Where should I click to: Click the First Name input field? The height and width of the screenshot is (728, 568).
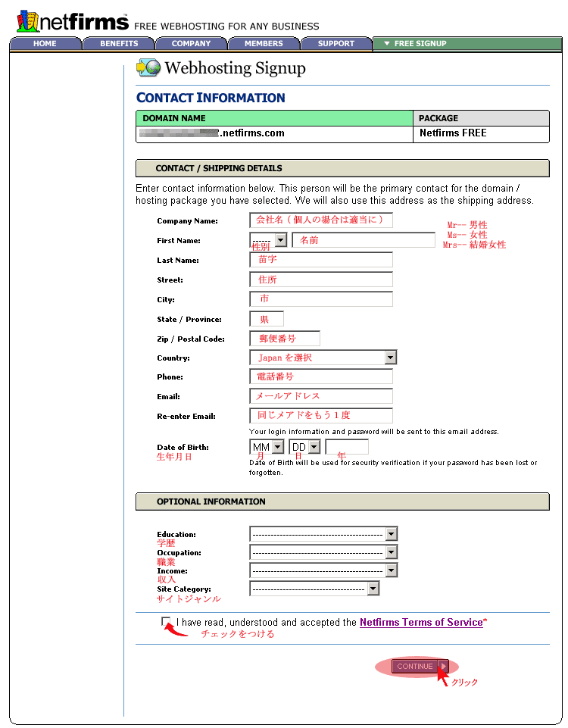tap(364, 240)
